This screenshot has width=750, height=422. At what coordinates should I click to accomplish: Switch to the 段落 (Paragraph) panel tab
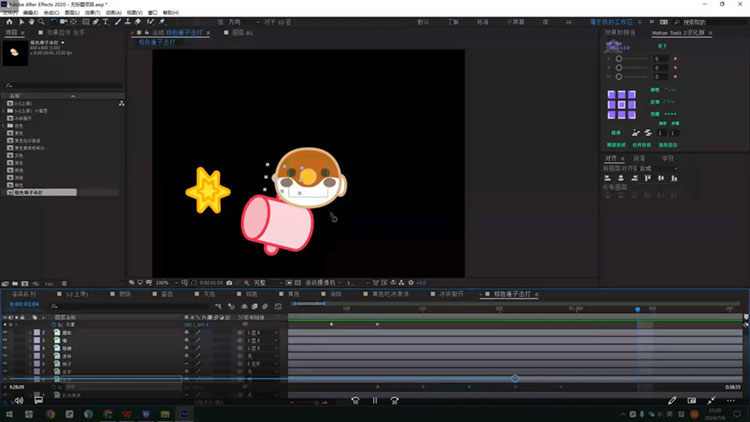[x=640, y=158]
